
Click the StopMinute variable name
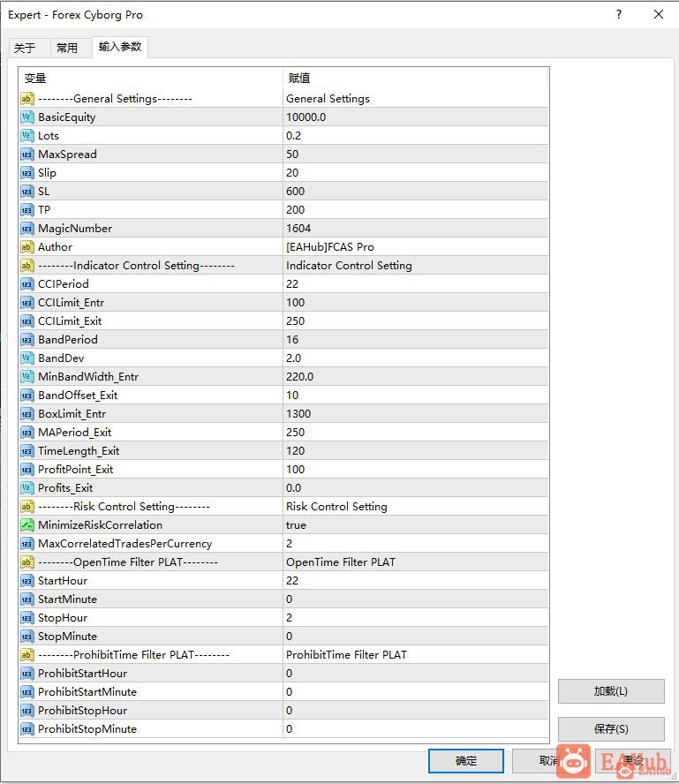click(x=67, y=636)
